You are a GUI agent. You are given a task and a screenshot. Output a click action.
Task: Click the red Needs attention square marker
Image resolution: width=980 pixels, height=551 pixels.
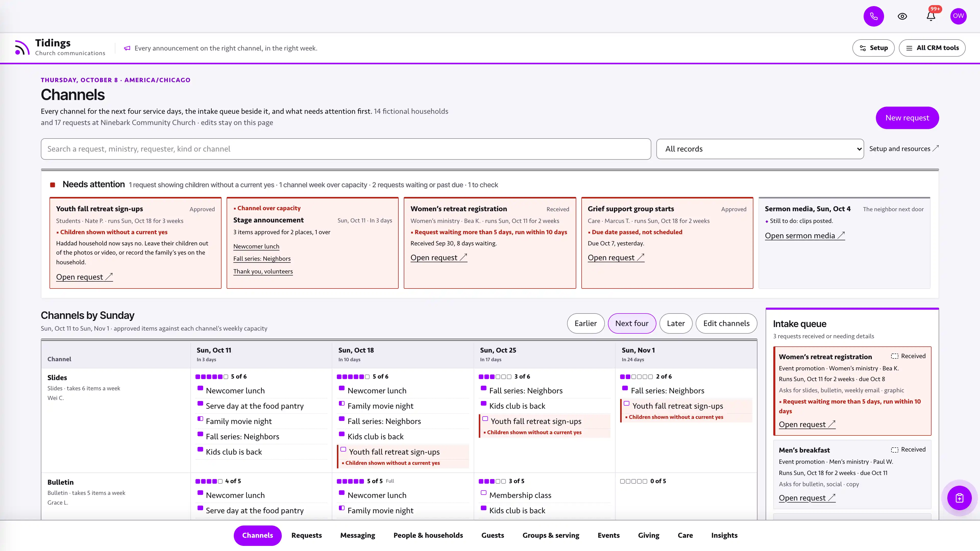53,185
